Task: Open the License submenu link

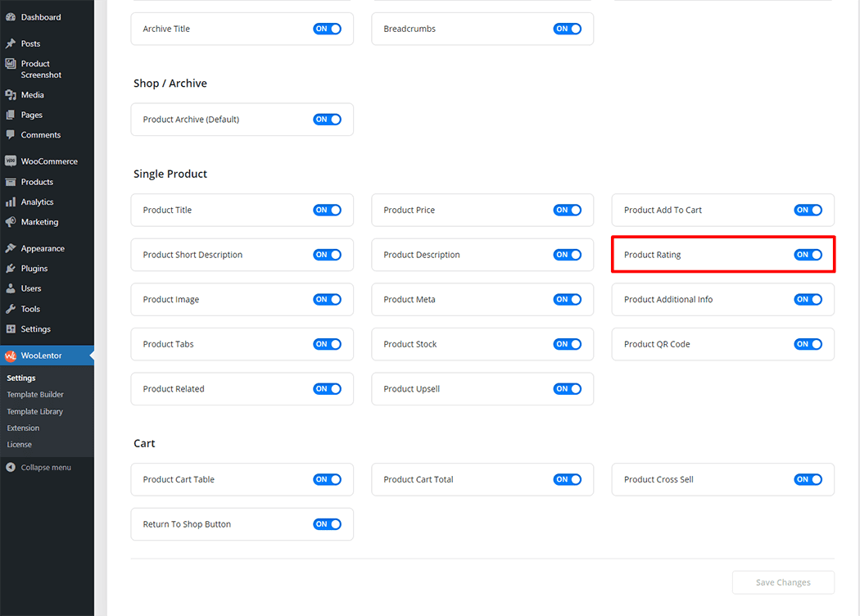Action: pos(20,445)
